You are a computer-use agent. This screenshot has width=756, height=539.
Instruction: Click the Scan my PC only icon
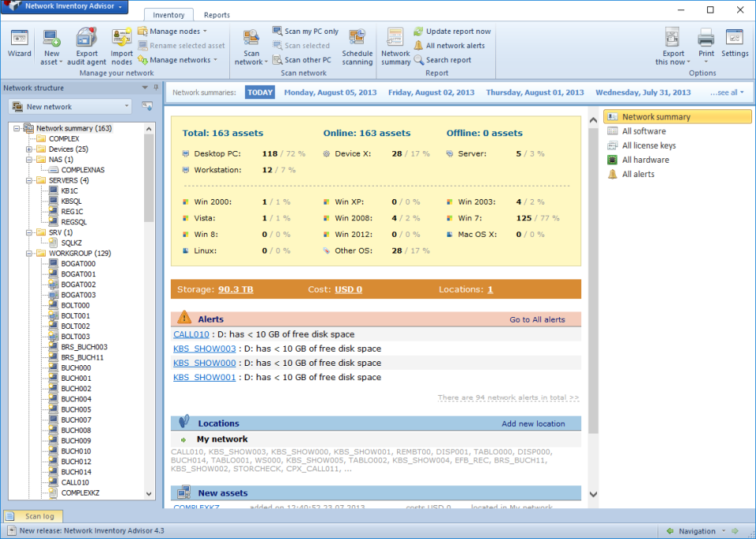tap(278, 31)
